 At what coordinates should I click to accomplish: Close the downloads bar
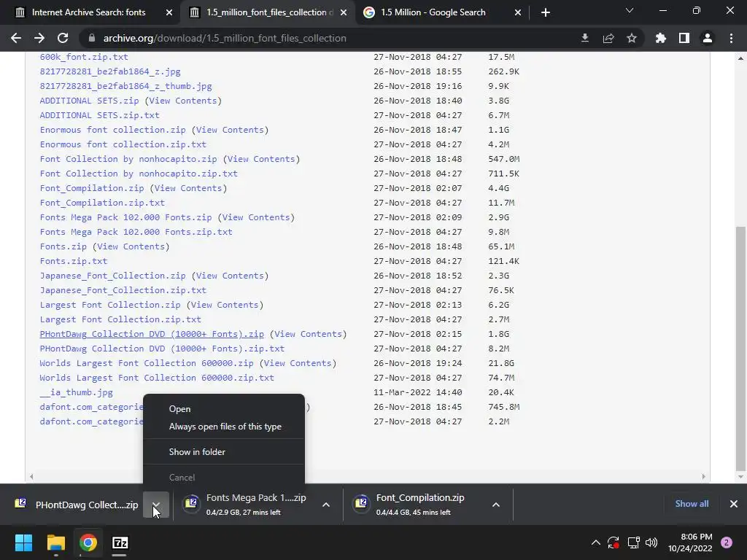(x=734, y=504)
